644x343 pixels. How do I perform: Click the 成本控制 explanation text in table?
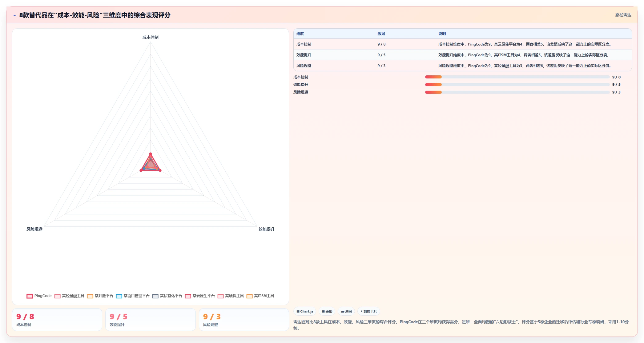click(525, 44)
